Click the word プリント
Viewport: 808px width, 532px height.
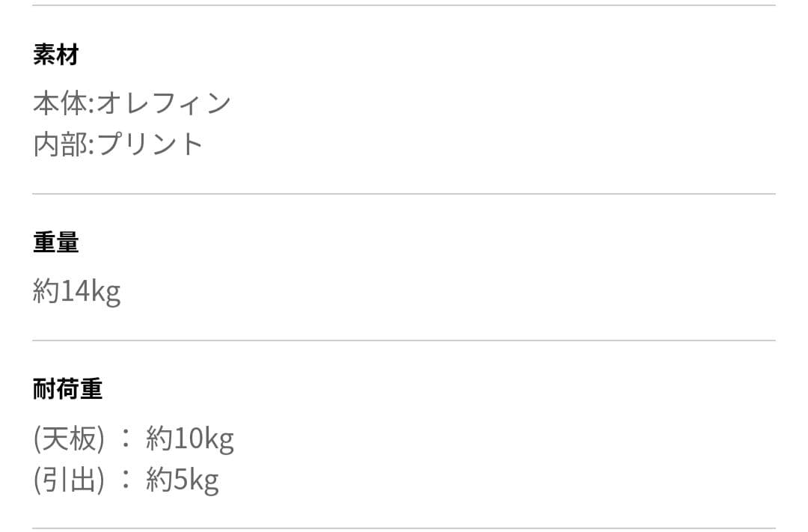(x=150, y=144)
